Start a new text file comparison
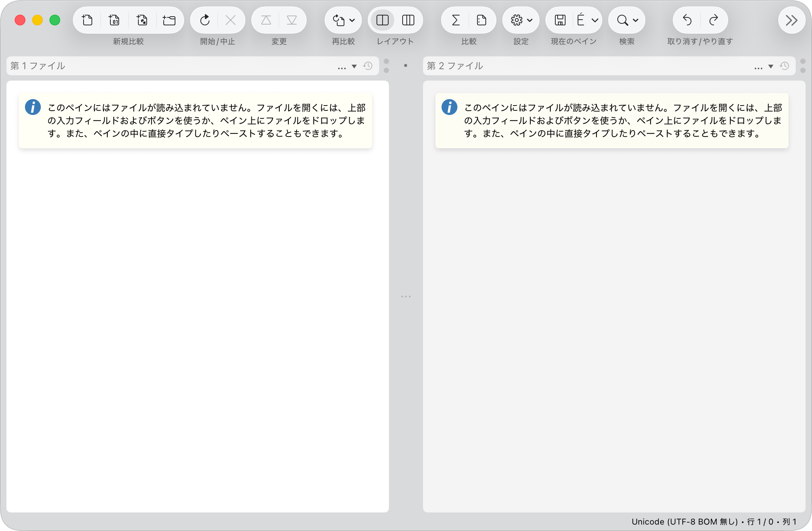812x531 pixels. (87, 20)
